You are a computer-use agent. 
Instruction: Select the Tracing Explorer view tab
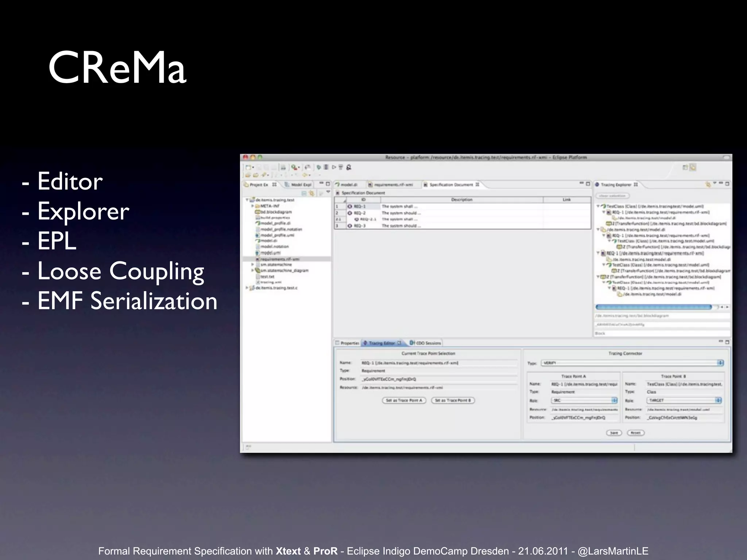pos(616,185)
